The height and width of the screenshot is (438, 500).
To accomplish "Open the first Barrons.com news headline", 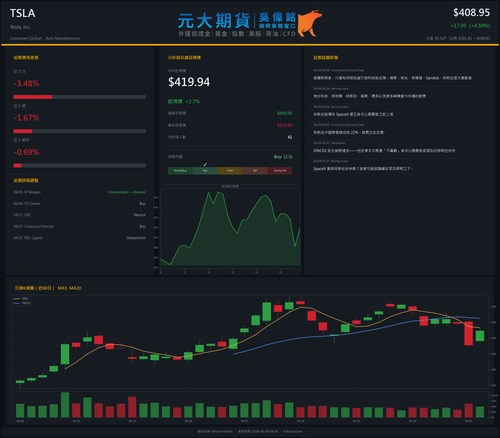I will [x=369, y=96].
